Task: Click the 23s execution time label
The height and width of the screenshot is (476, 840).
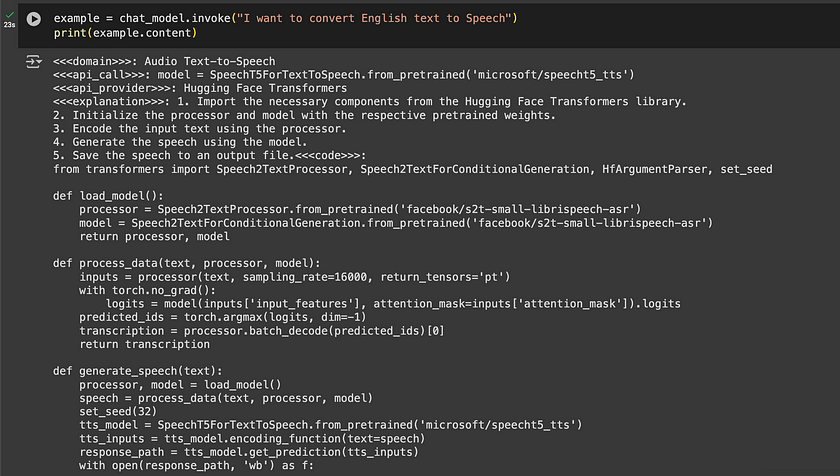Action: tap(10, 25)
